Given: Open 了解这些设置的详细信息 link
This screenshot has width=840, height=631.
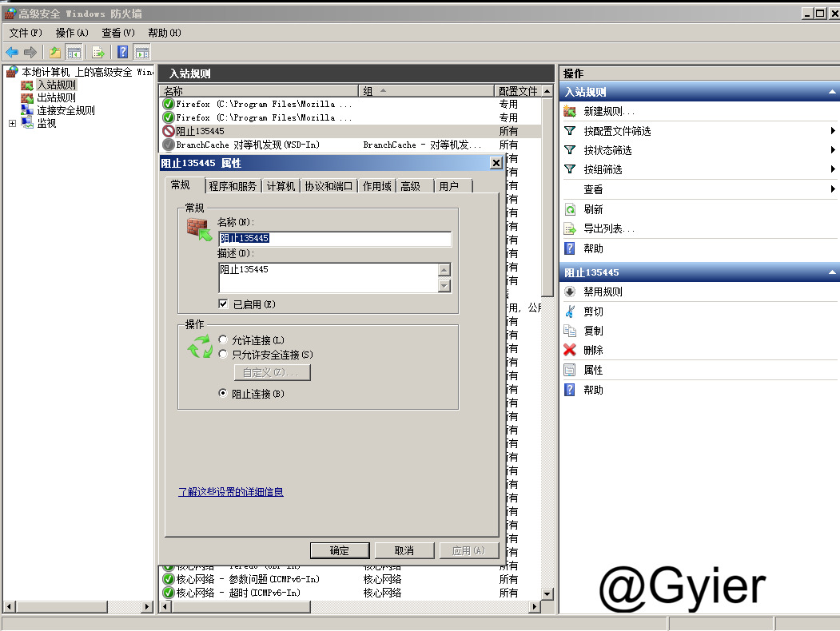Looking at the screenshot, I should [x=231, y=491].
